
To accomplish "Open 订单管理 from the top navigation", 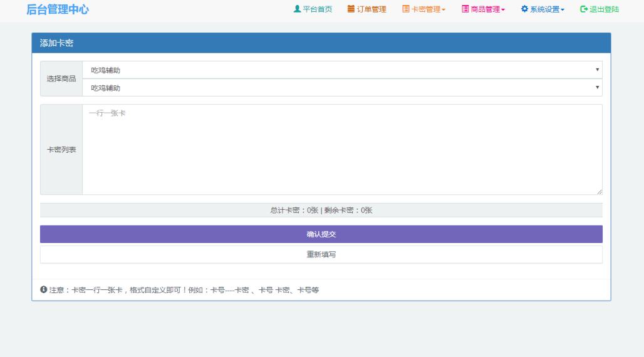I will [x=371, y=9].
